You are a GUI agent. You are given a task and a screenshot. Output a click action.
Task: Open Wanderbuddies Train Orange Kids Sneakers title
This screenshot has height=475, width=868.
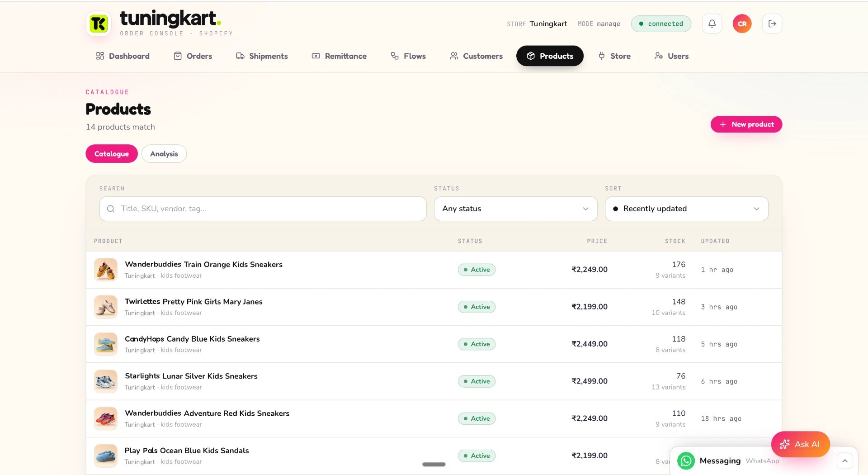click(203, 264)
